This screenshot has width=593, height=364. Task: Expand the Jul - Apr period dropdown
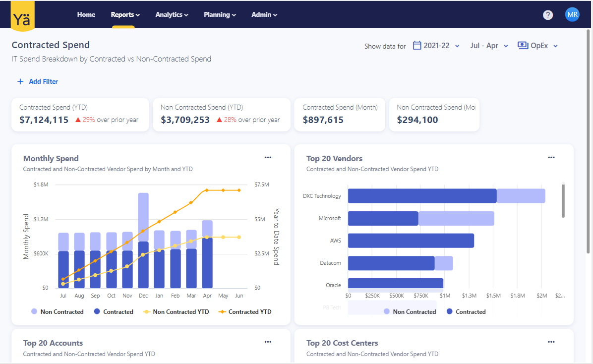tap(489, 46)
